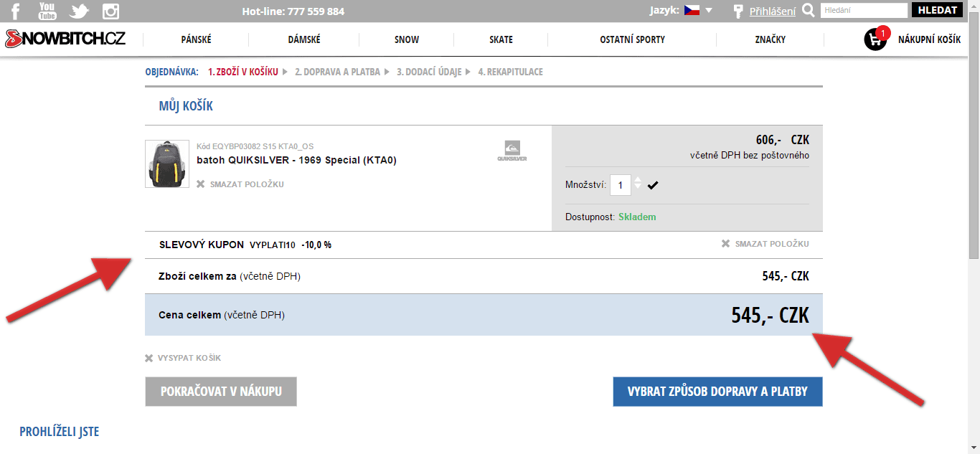Image resolution: width=980 pixels, height=454 pixels.
Task: Remove the backpack with SMAZAT POLOŽKU
Action: 240,184
